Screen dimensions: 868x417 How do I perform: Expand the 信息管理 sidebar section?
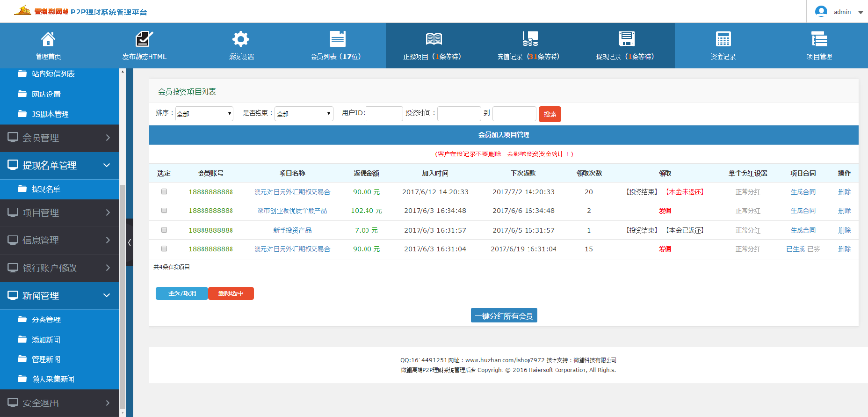[59, 240]
